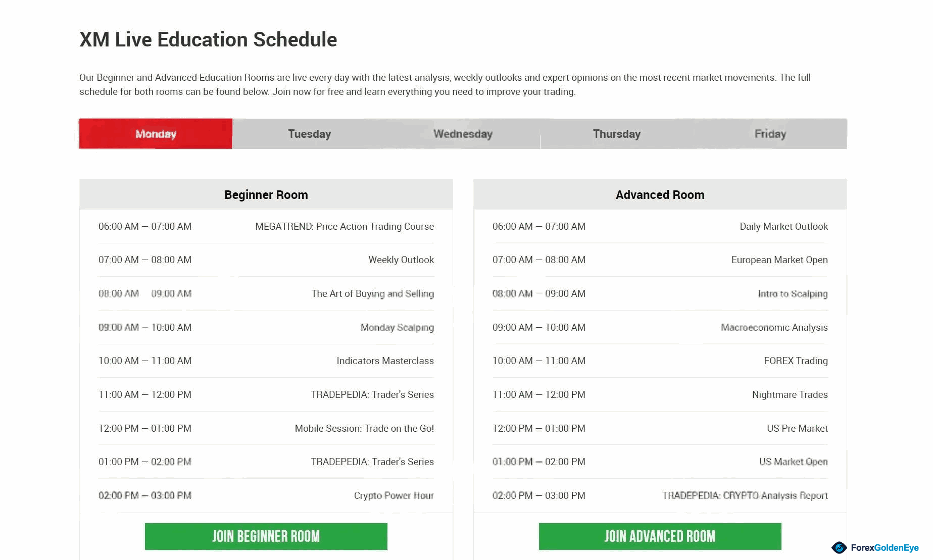Select the Daily Market Outlook session
Image resolution: width=933 pixels, height=560 pixels.
tap(783, 226)
